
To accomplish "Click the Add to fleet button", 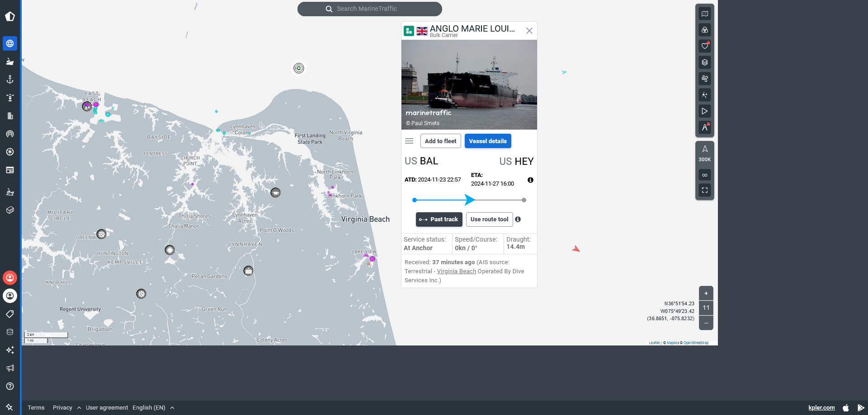I will click(441, 141).
